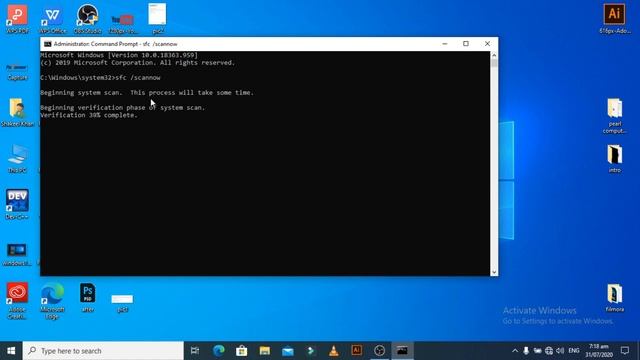Click the 'Verification 38% complete.' line

pos(89,115)
